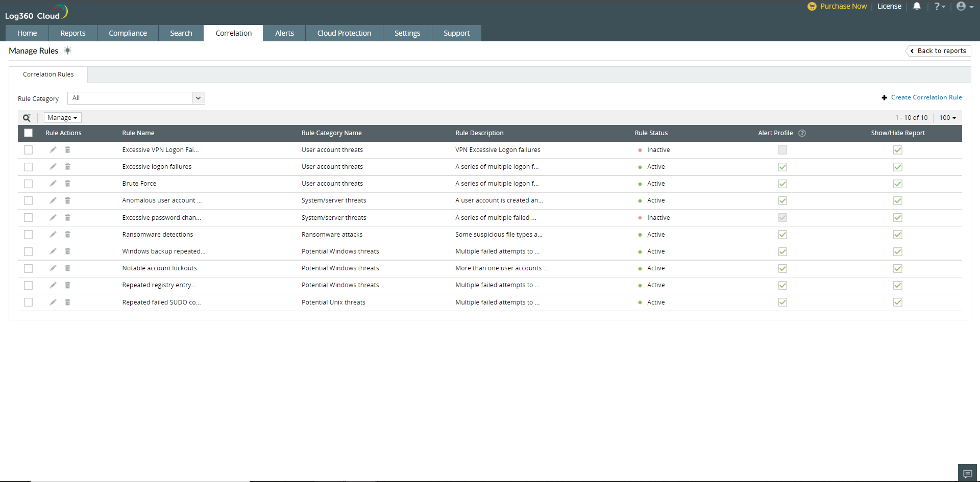Hide the report for Repeated failed SUDO rule
The height and width of the screenshot is (482, 980).
(897, 302)
